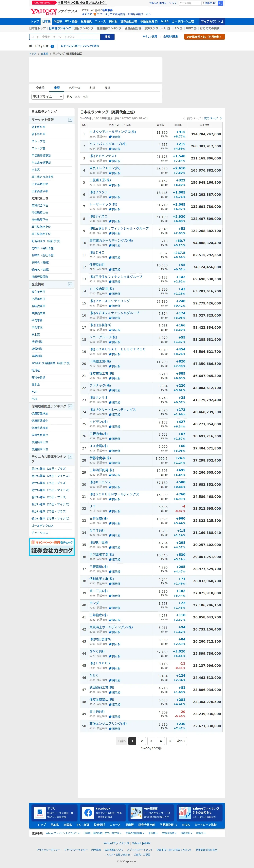Click the VIP倶楽部 illustration icon in footer
Screen dimensions: 254x868
[x=136, y=812]
